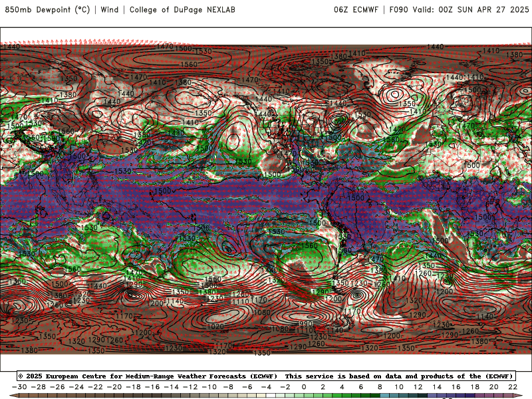Click the -8 value on the legend scale
Viewport: 532px width, 399px height.
(228, 387)
